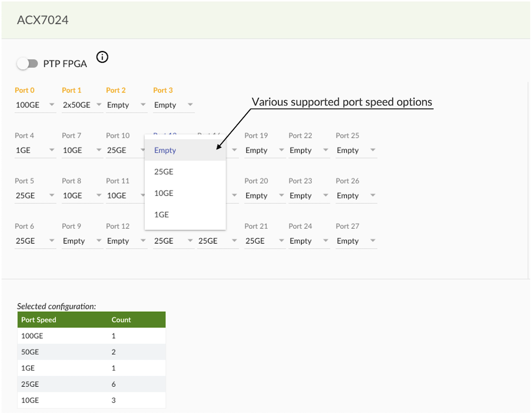Choose the 25GE option in the open list
Viewport: 532px width, 417px height.
[164, 172]
